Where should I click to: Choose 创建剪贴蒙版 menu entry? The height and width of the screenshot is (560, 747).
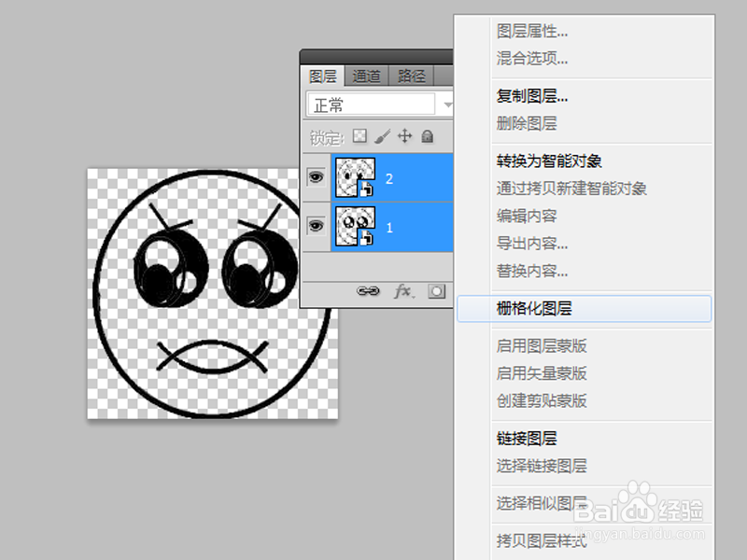(542, 400)
